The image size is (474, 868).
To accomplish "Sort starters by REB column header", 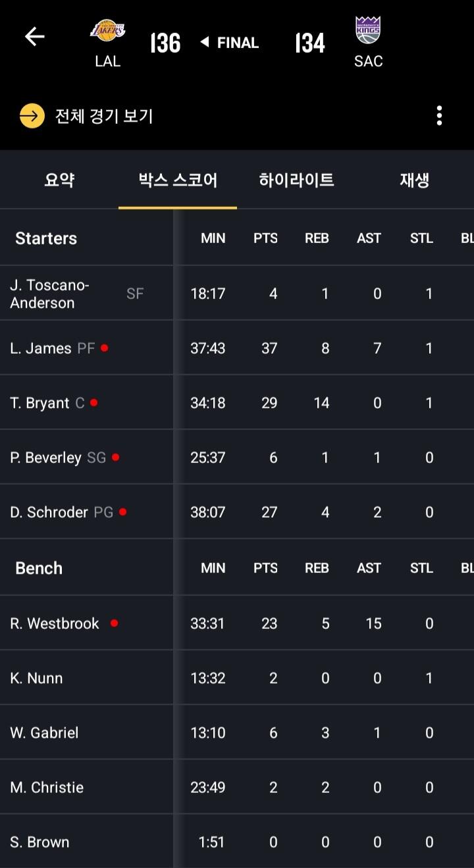I will coord(317,238).
